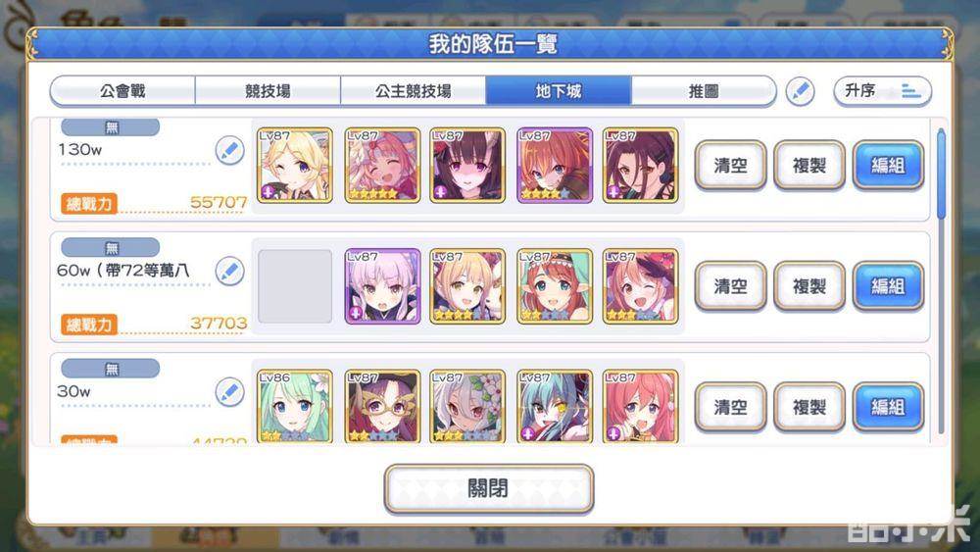Select the 推圖 tab
This screenshot has height=552, width=980.
[704, 91]
